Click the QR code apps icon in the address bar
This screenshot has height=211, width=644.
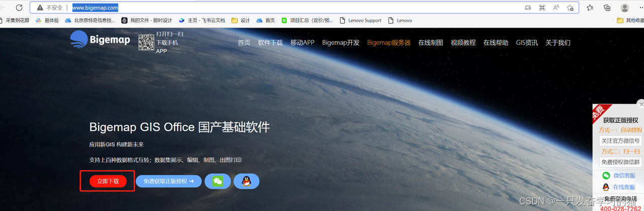[542, 8]
